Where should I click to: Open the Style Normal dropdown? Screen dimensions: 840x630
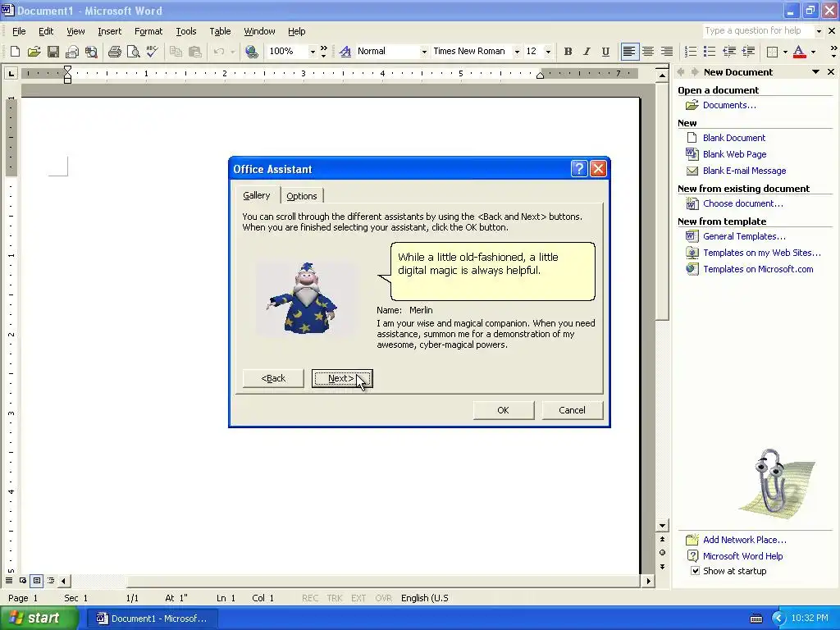coord(424,52)
